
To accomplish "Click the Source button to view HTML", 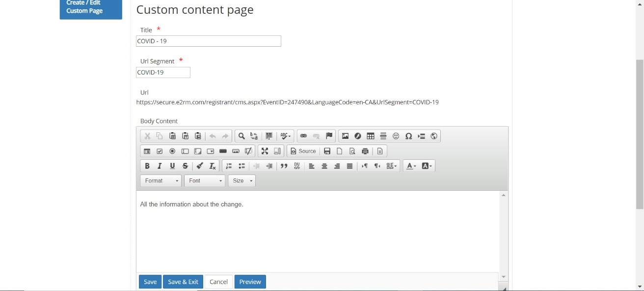I will tap(303, 151).
